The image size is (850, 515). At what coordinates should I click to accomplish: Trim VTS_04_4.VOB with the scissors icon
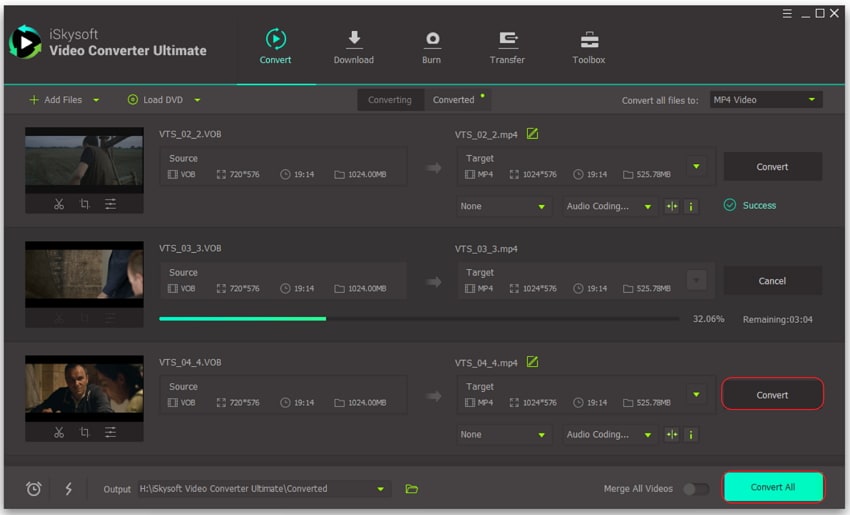tap(59, 432)
